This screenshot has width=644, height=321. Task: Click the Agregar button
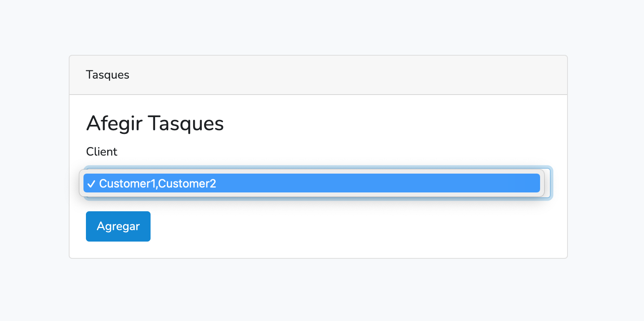click(x=118, y=226)
